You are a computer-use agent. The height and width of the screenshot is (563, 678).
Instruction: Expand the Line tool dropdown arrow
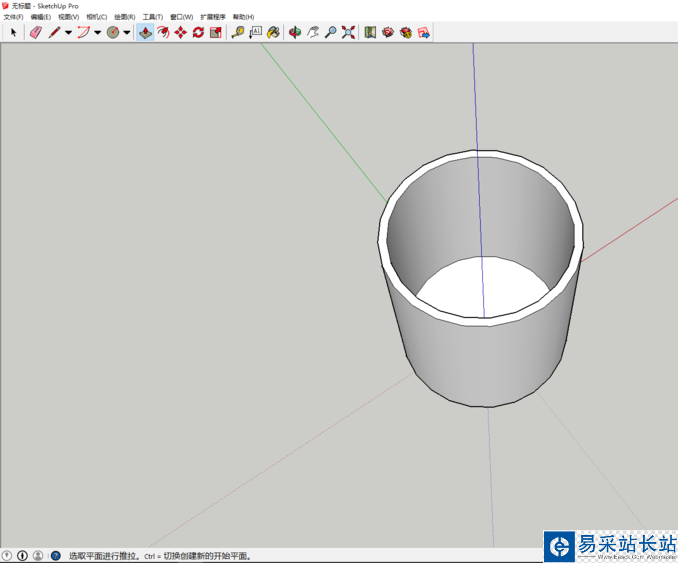point(68,32)
